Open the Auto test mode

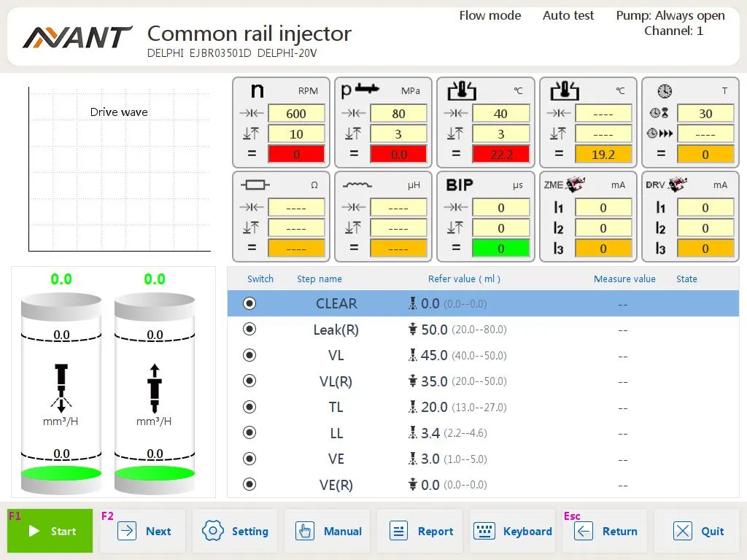point(568,15)
